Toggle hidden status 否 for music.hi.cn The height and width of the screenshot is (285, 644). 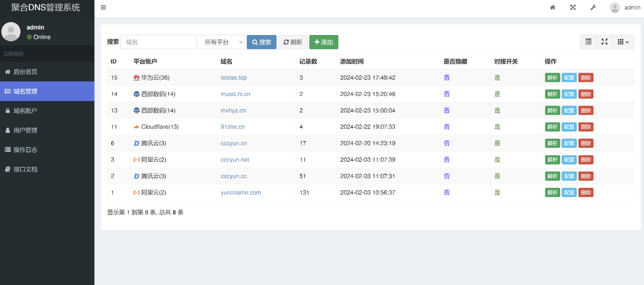pyautogui.click(x=446, y=94)
